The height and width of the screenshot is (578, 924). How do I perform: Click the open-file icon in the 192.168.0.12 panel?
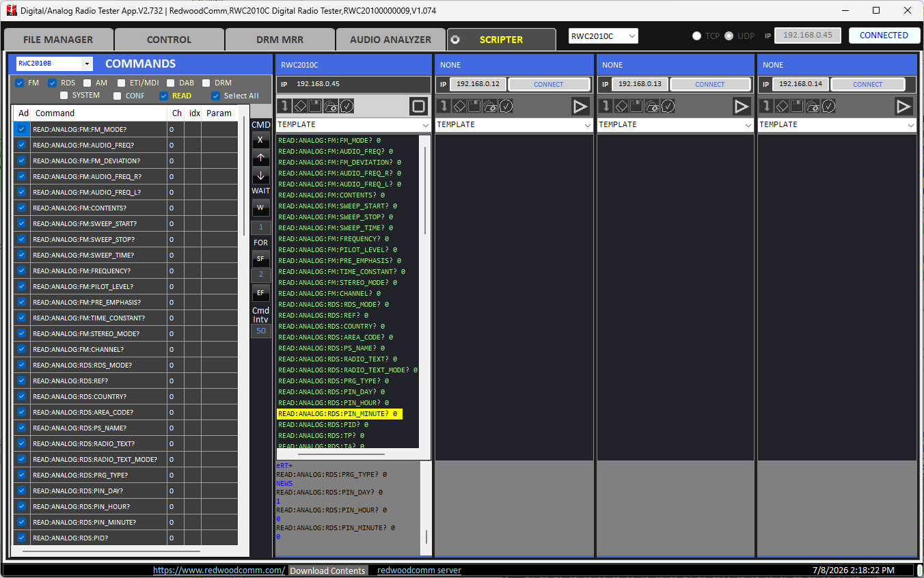click(490, 106)
